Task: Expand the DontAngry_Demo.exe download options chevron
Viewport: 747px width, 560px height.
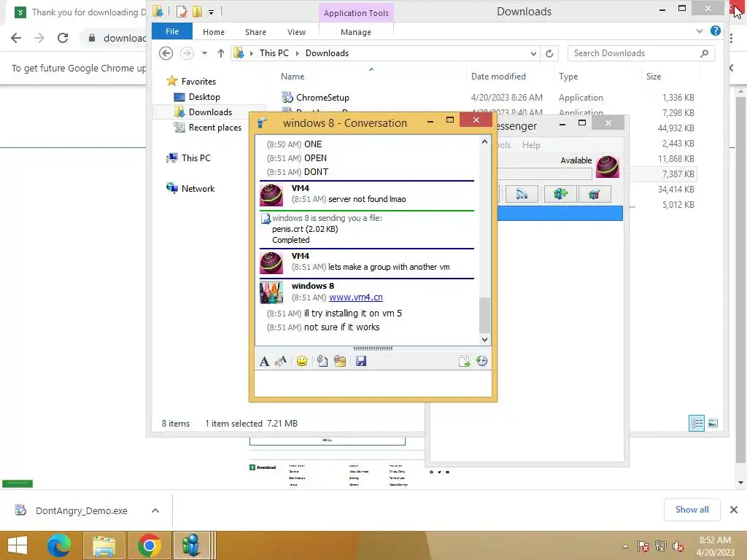Action: pyautogui.click(x=155, y=510)
